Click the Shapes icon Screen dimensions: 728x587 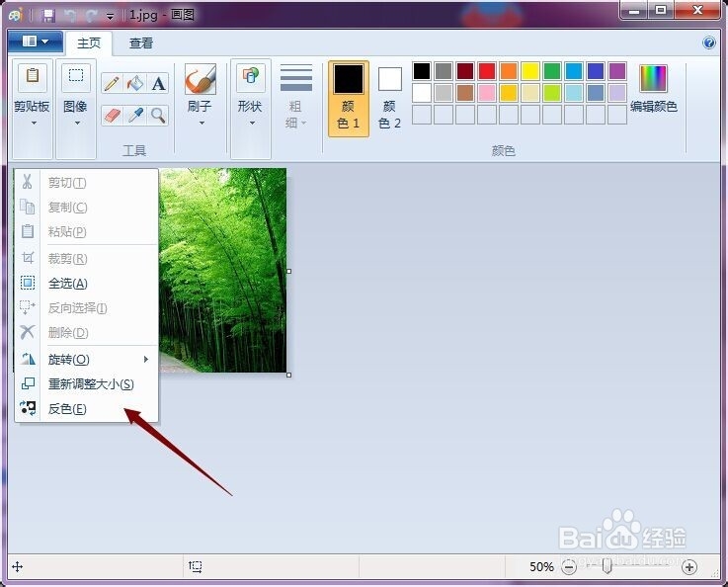pos(251,77)
